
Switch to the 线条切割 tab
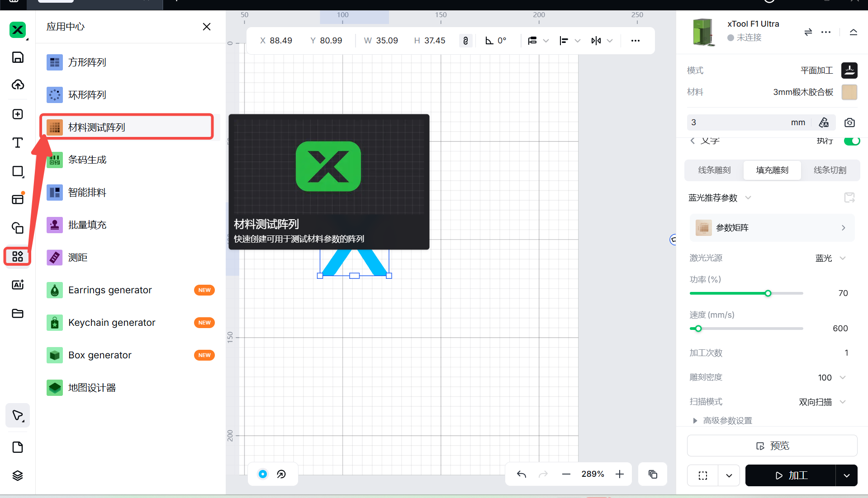[830, 170]
